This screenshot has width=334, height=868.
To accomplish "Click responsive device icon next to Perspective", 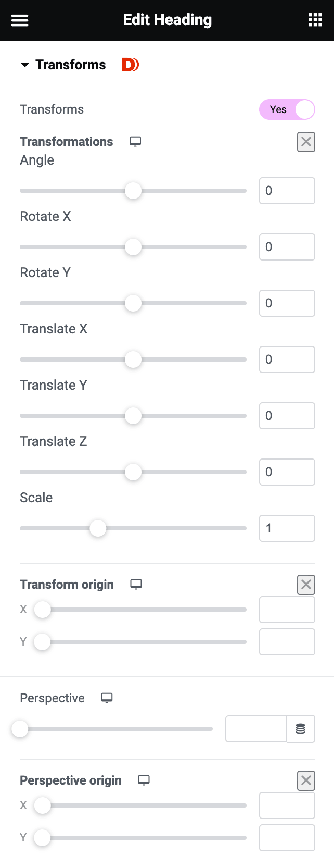I will click(107, 698).
